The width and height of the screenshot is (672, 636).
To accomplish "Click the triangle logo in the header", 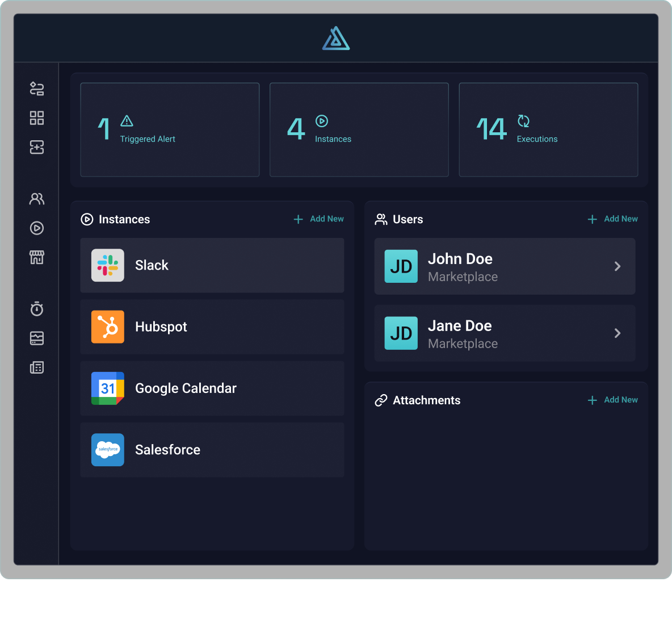I will [x=336, y=39].
